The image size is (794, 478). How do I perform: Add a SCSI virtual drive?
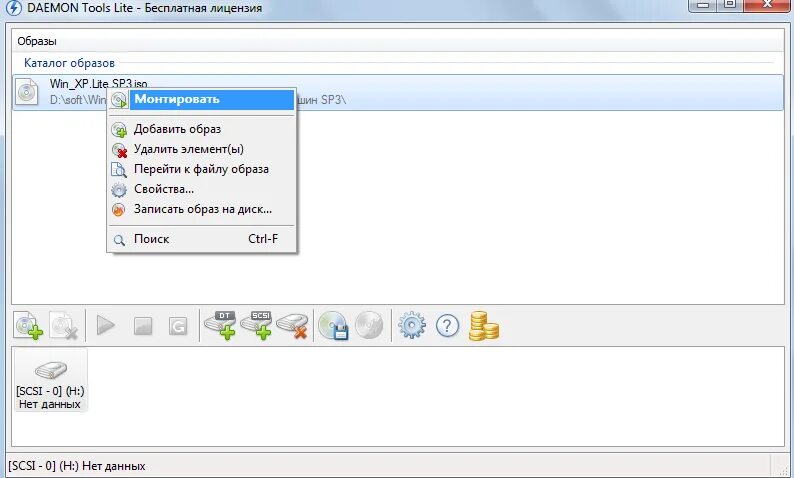coord(257,325)
